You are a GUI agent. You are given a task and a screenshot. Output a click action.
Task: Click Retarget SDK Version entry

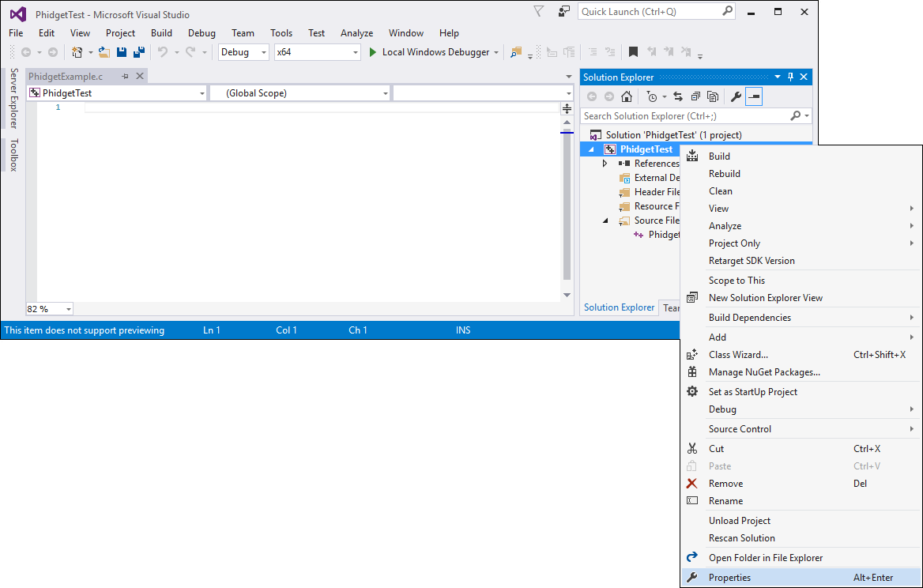(801, 261)
